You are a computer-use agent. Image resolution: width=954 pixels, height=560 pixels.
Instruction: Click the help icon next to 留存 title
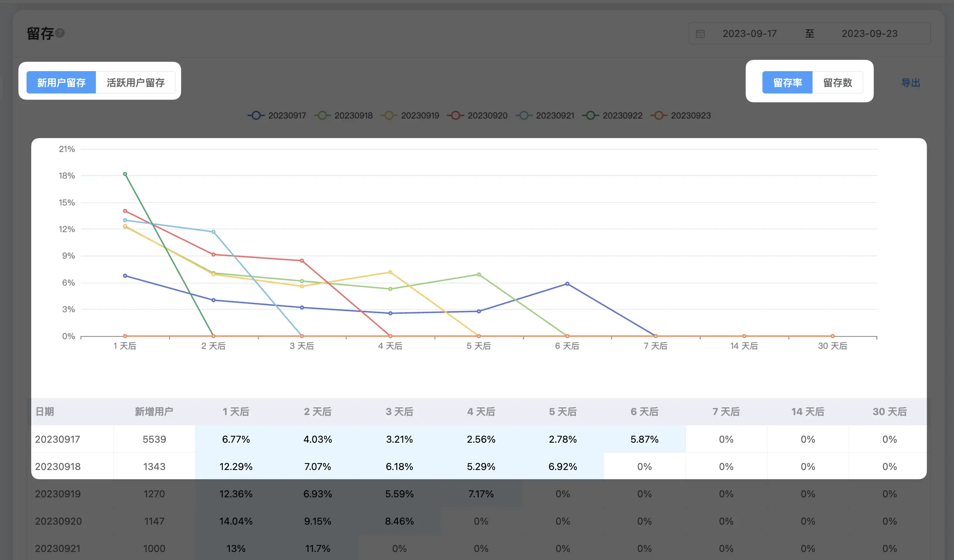tap(60, 33)
